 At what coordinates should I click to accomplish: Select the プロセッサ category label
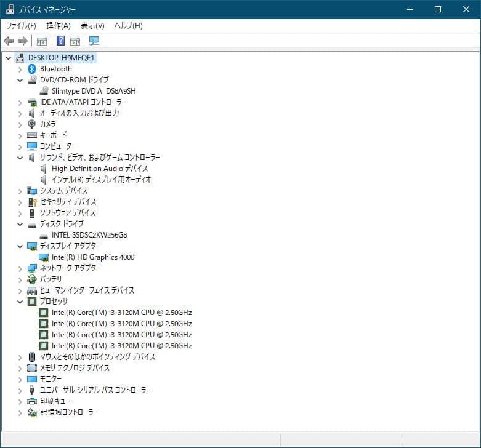[54, 302]
